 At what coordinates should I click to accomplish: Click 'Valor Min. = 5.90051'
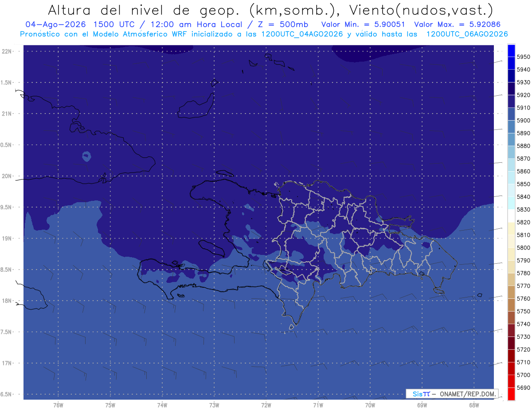point(363,24)
